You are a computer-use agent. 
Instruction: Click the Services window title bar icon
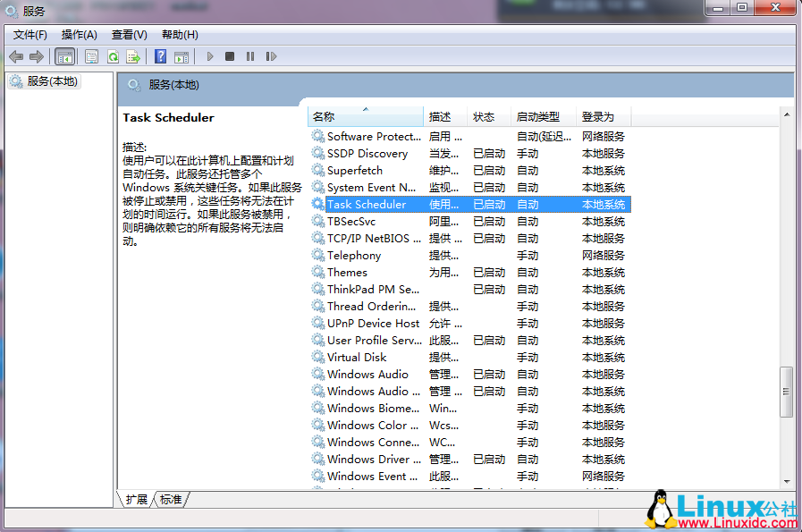(12, 10)
